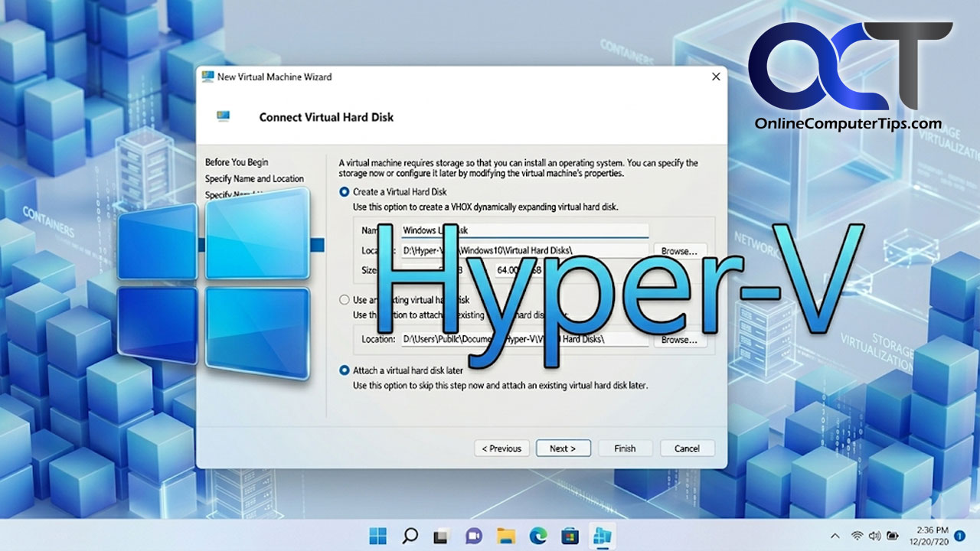
Task: Go back with the Previous button
Action: click(502, 448)
